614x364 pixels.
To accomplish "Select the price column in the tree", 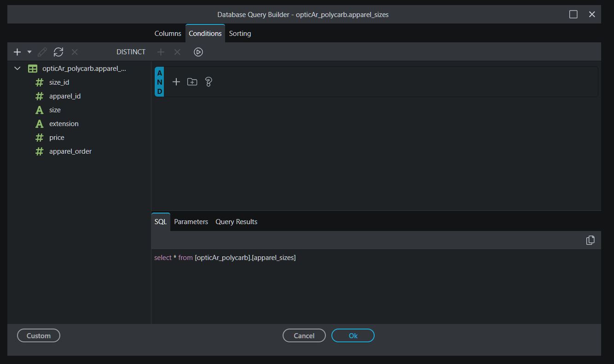I will point(57,138).
